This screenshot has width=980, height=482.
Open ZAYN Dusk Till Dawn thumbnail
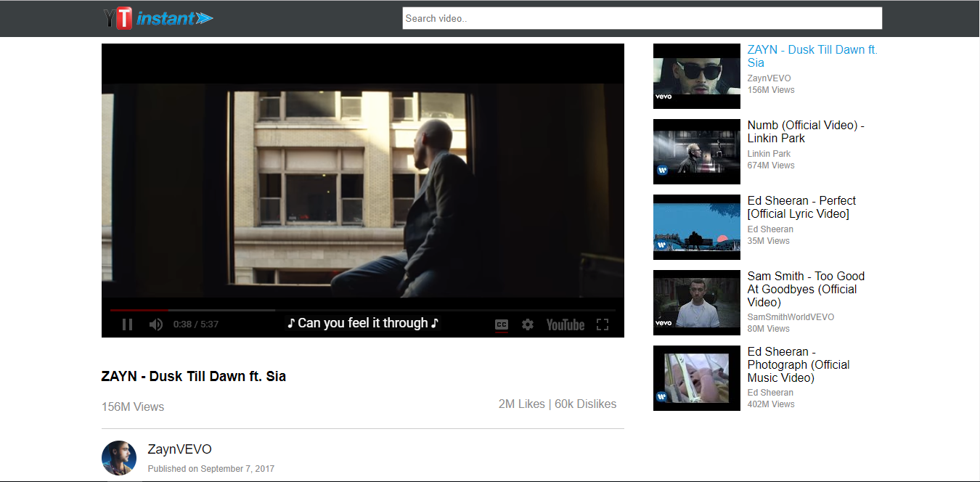[697, 76]
